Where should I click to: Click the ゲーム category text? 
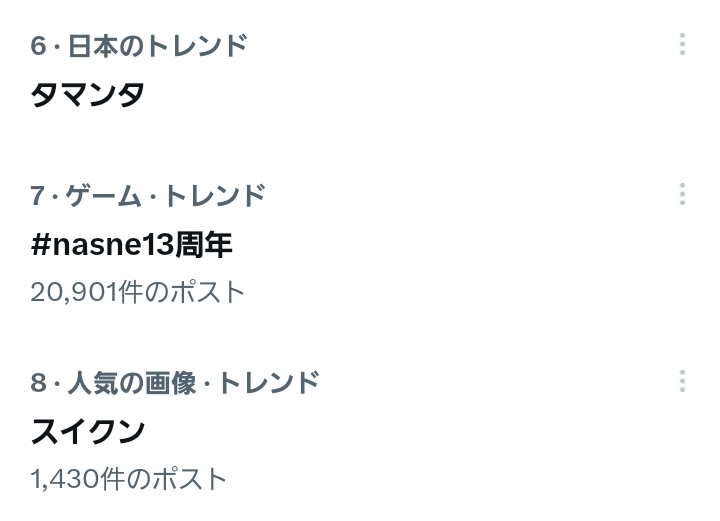coord(104,195)
